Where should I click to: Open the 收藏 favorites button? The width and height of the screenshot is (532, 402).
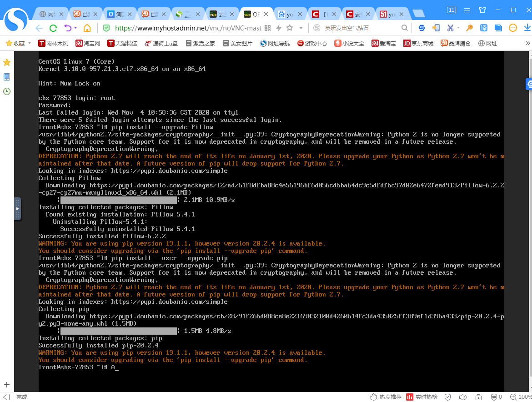point(15,43)
